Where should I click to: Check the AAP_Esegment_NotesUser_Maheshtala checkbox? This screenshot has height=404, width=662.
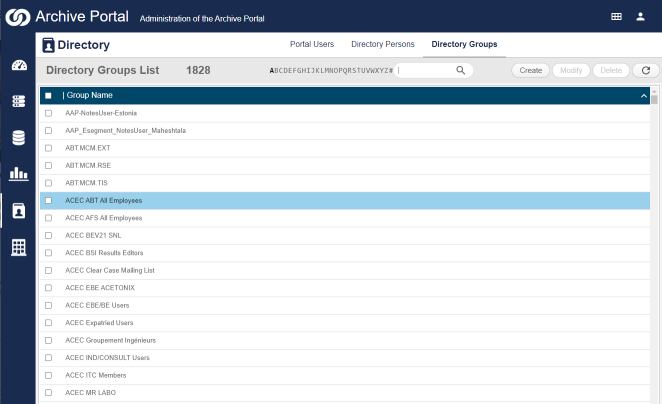49,130
